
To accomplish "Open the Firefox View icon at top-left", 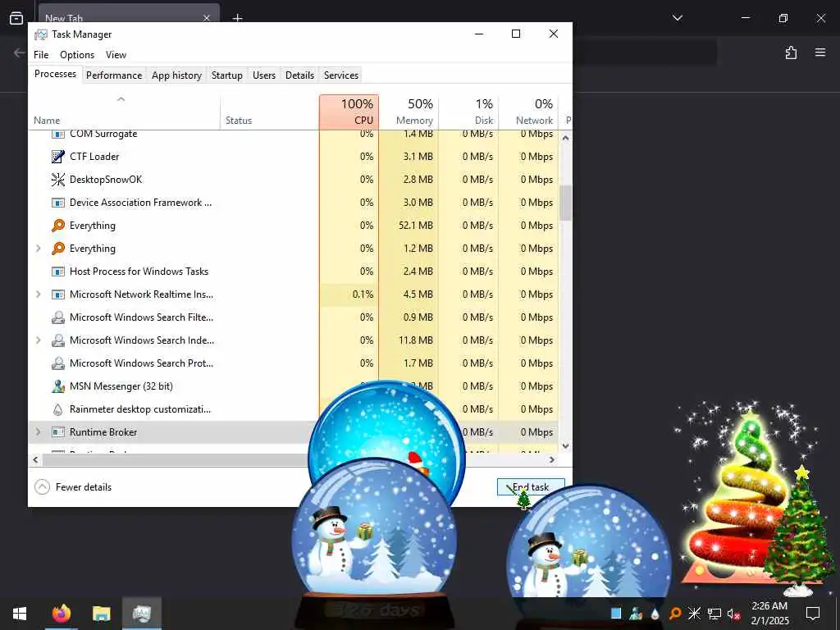I will point(16,18).
